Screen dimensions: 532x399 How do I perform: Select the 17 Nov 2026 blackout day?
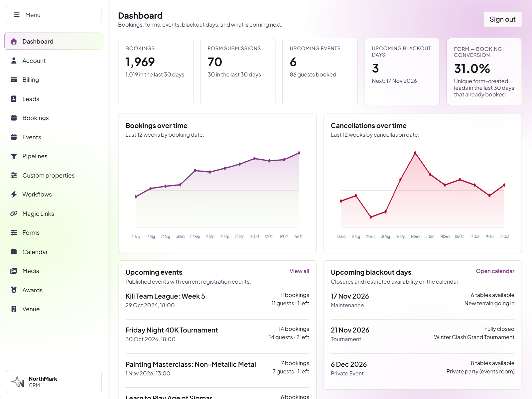(423, 300)
